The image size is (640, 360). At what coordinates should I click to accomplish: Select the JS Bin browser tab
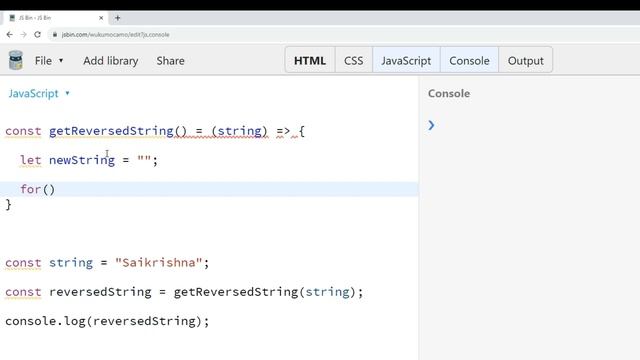pyautogui.click(x=55, y=18)
